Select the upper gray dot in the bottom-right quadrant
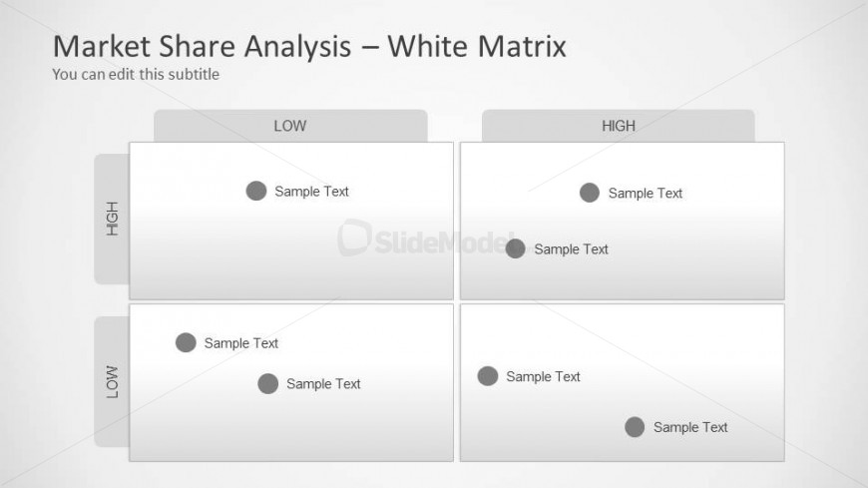This screenshot has height=488, width=868. click(x=487, y=376)
